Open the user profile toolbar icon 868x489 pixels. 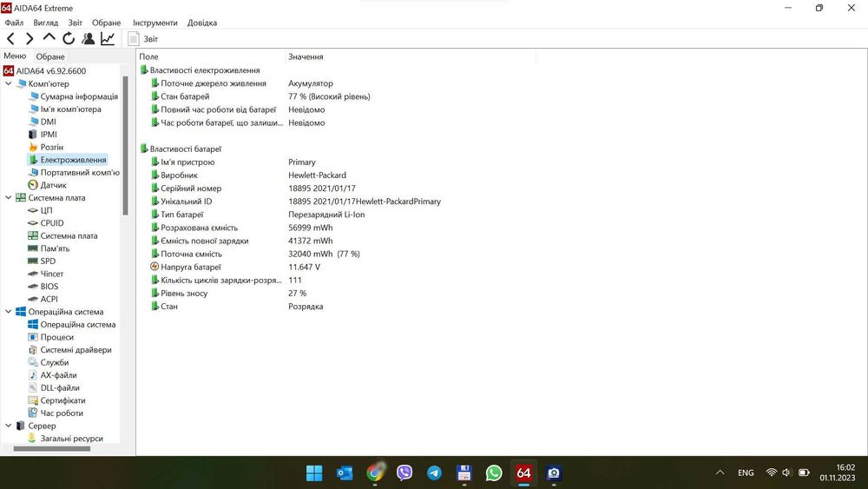click(x=88, y=38)
